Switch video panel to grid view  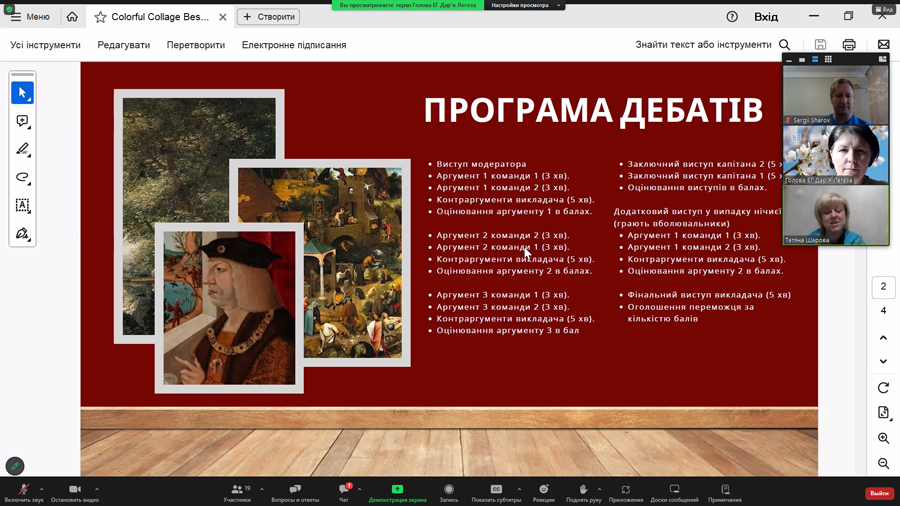tap(828, 59)
